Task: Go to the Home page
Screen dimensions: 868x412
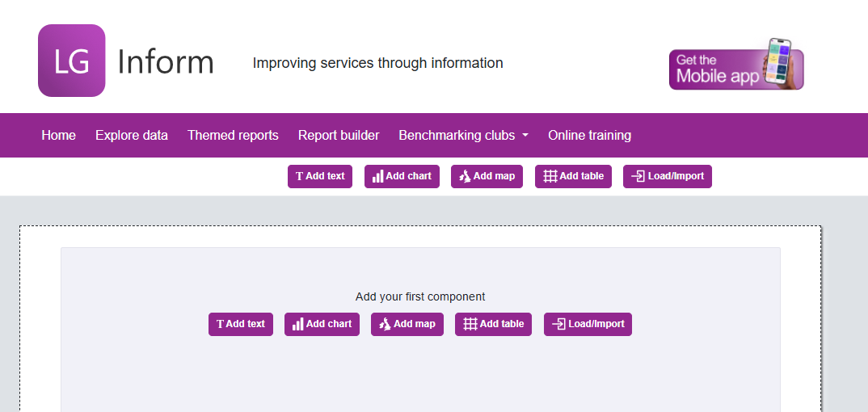Action: pos(59,136)
